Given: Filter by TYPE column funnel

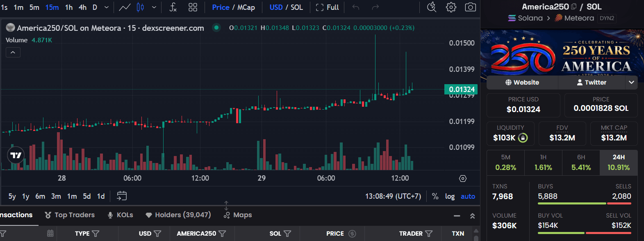Looking at the screenshot, I should (96, 234).
